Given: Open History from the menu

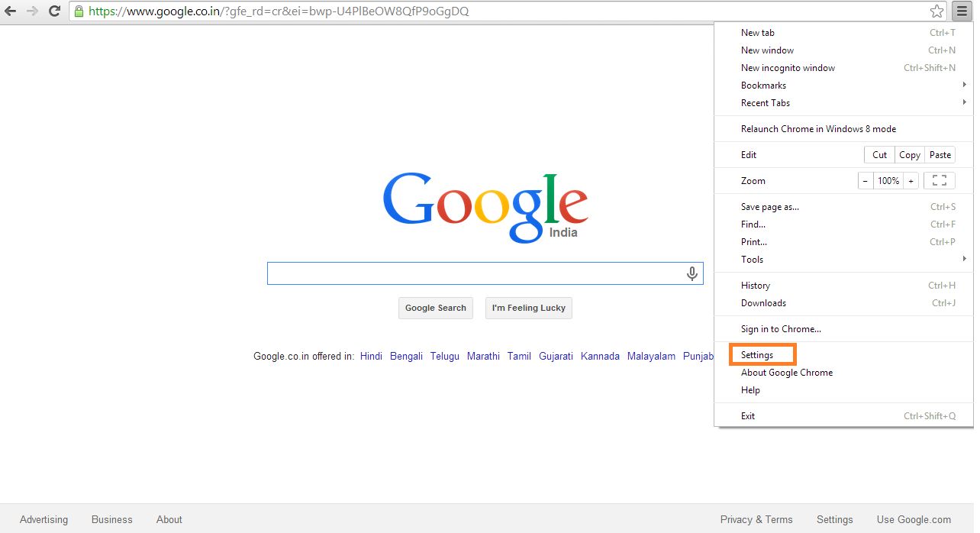Looking at the screenshot, I should point(843,286).
